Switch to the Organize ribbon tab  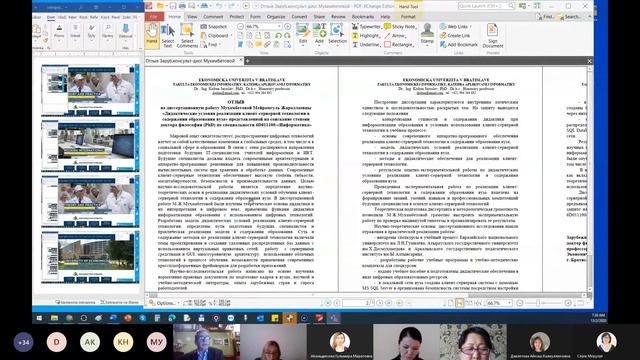point(276,17)
